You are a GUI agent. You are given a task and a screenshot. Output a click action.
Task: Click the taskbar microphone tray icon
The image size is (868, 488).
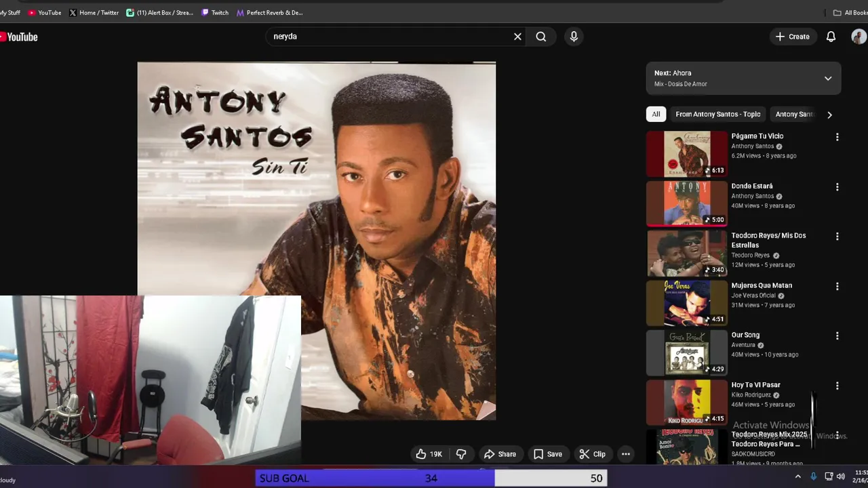tap(813, 476)
